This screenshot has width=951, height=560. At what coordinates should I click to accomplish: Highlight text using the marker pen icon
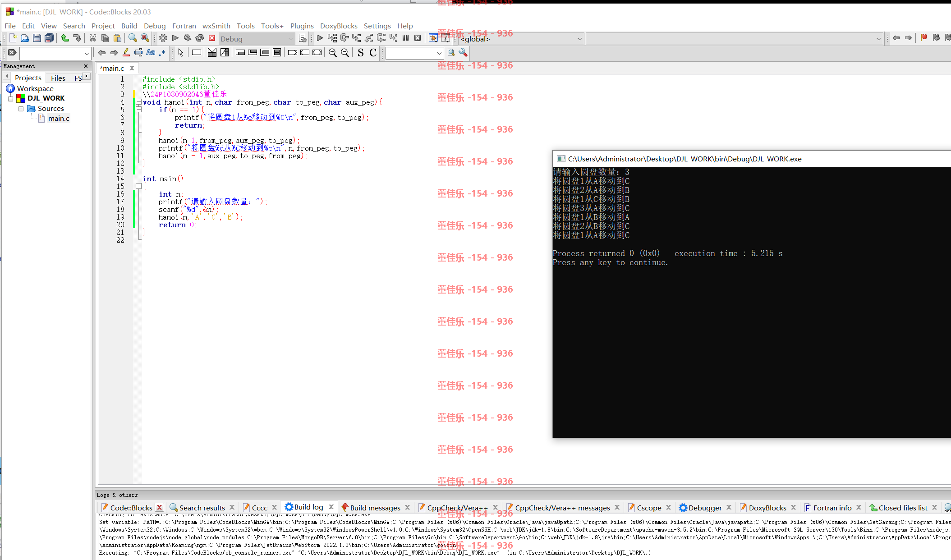(126, 53)
